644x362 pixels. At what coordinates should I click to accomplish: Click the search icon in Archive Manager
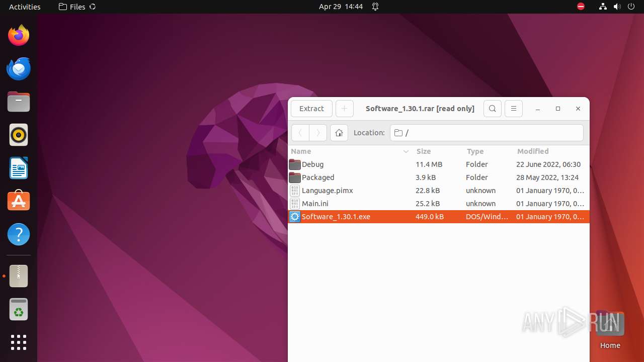tap(493, 109)
